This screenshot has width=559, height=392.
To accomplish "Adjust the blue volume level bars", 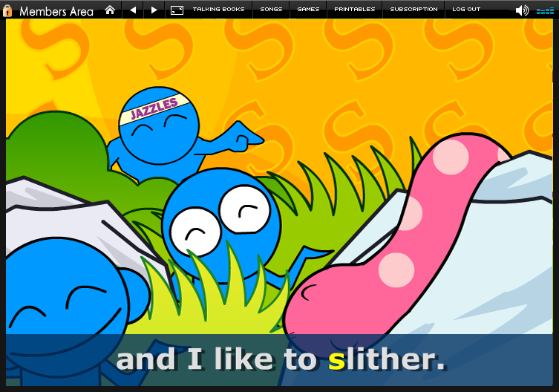I will [x=544, y=10].
